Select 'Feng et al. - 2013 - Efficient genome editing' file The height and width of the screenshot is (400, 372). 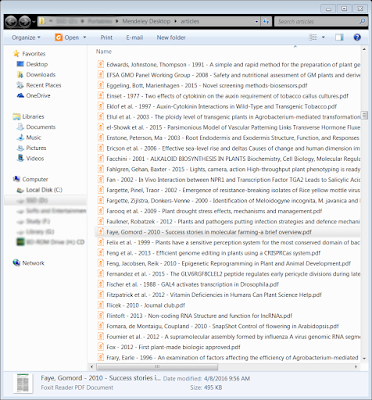pos(213,253)
